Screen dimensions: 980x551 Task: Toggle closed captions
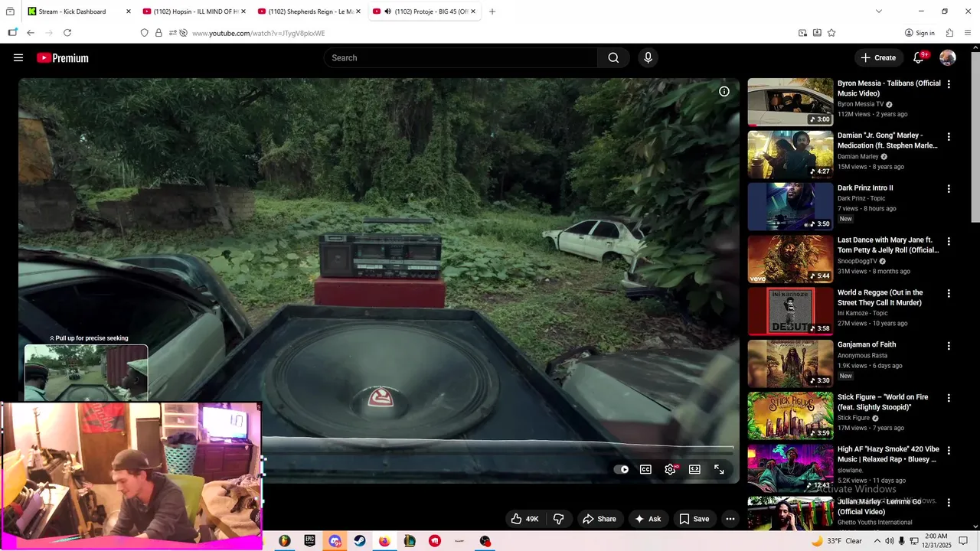point(646,469)
